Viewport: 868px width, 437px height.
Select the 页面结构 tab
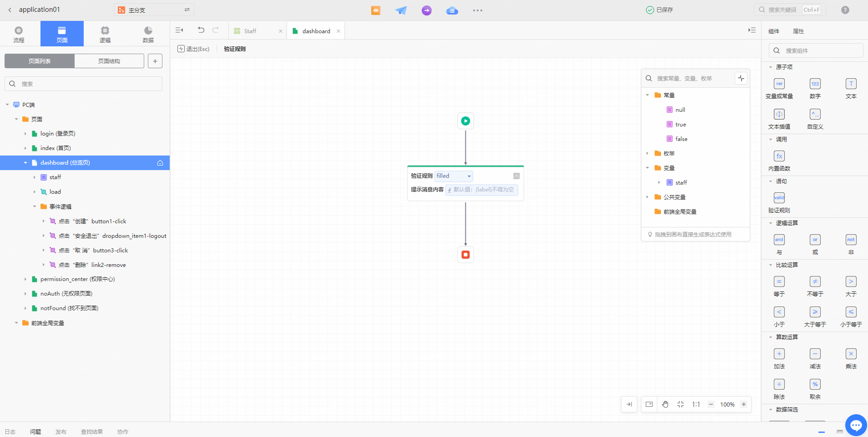tap(109, 61)
